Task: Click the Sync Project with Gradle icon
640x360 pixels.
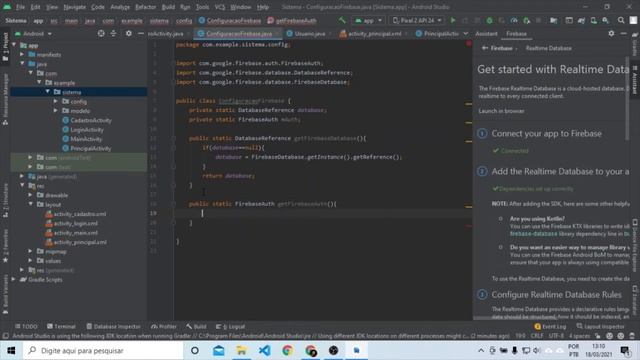Action: 581,20
